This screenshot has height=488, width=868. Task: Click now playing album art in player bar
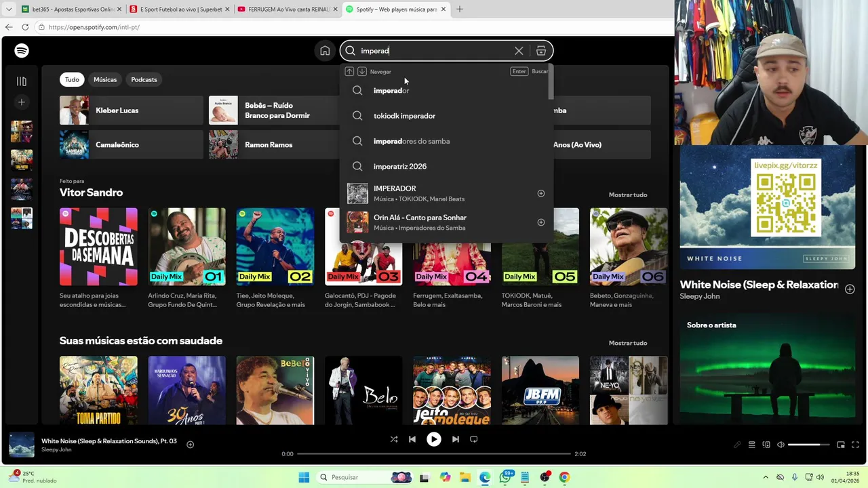coord(22,445)
